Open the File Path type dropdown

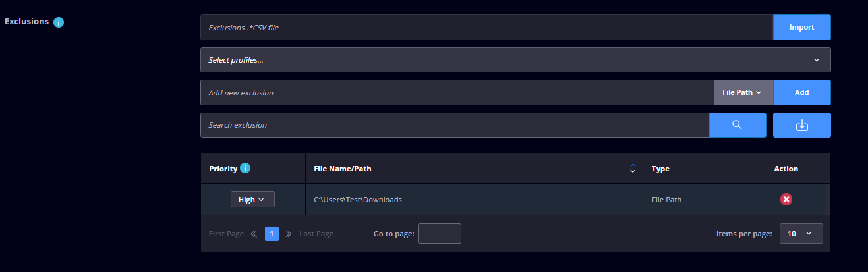coord(743,93)
